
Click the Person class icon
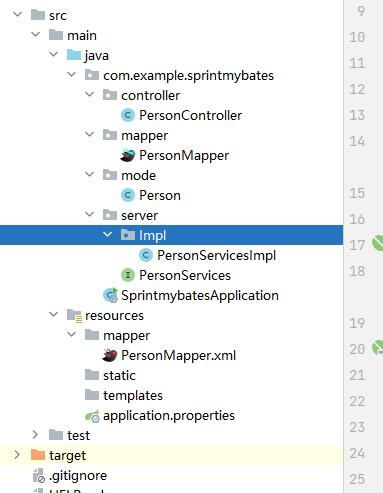pyautogui.click(x=128, y=195)
